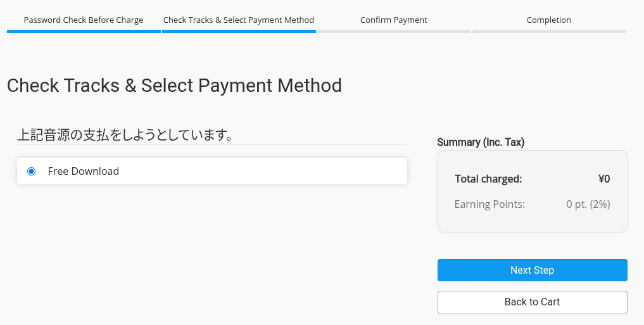Click the Total charged label
The image size is (644, 325).
coord(488,179)
